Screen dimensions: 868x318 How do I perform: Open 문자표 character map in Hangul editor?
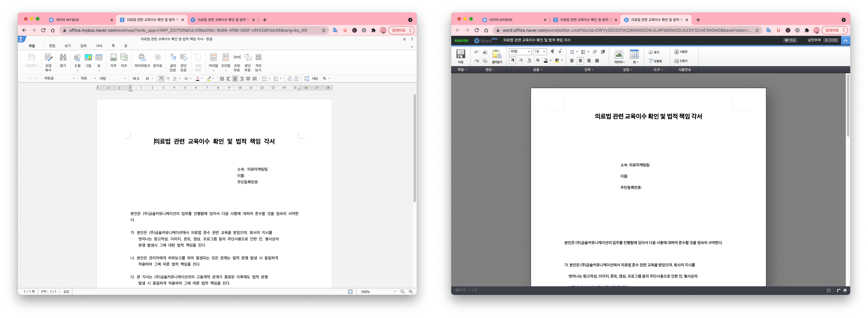click(x=158, y=60)
